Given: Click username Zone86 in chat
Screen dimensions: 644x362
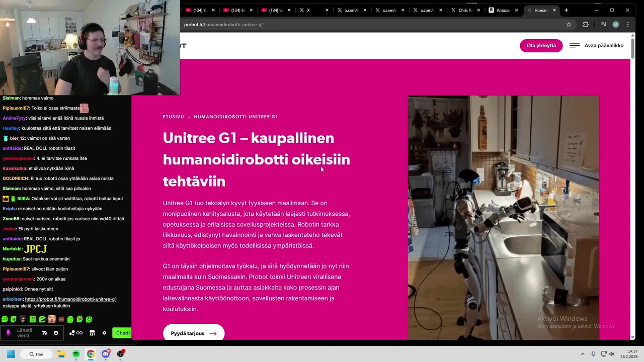Looking at the screenshot, I should 11,219.
